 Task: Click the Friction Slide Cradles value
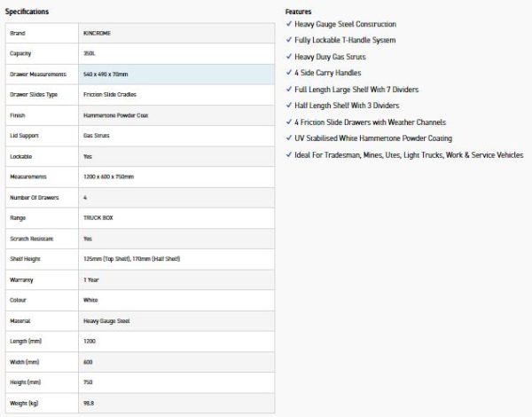click(110, 94)
